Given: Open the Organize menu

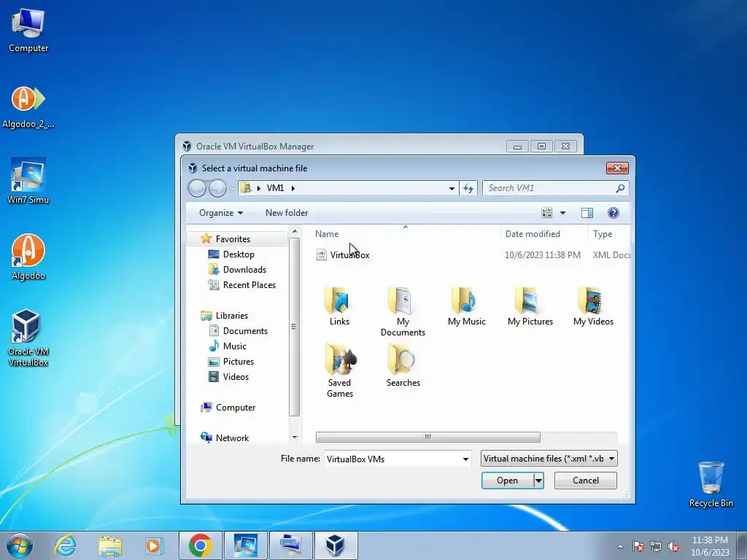Looking at the screenshot, I should click(x=220, y=213).
